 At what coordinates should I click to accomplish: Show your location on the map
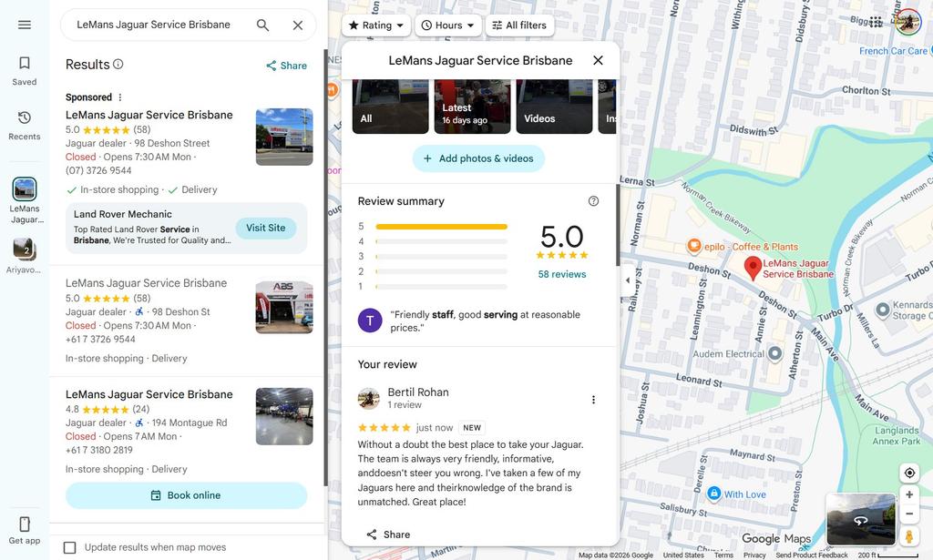pyautogui.click(x=909, y=473)
